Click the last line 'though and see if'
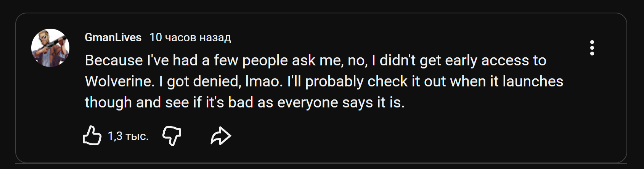Screen dimensions: 644x169 coord(244,102)
